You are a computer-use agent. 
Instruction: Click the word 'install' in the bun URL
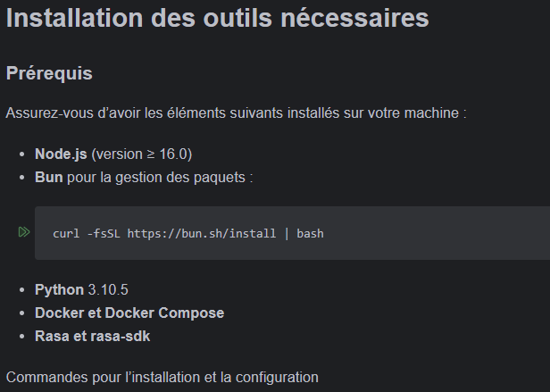[x=251, y=234]
